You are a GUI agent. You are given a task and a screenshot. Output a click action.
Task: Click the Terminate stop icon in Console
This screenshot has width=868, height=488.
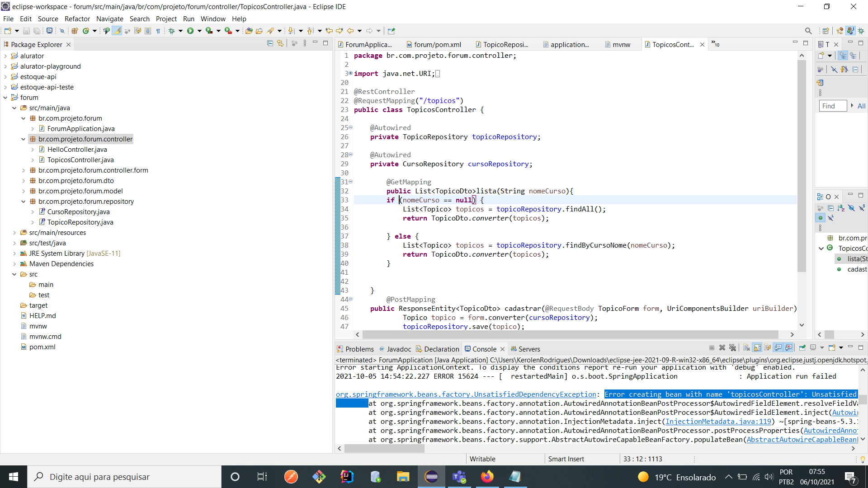pos(712,347)
